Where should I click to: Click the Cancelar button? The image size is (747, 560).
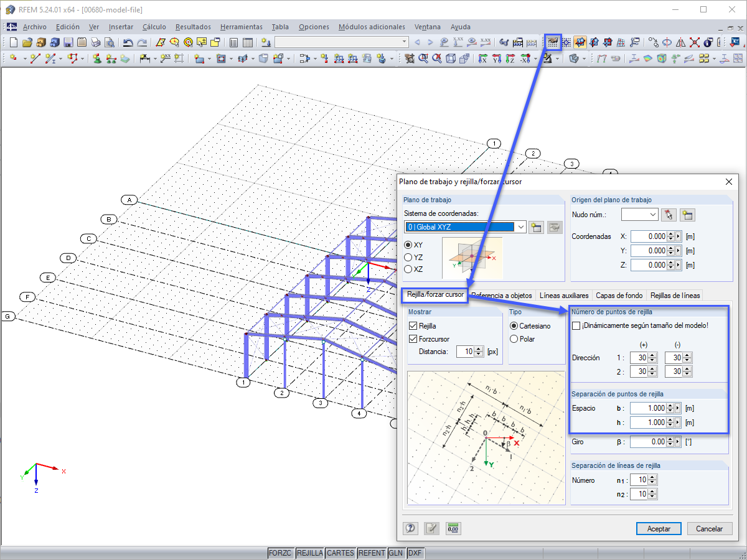tap(710, 528)
